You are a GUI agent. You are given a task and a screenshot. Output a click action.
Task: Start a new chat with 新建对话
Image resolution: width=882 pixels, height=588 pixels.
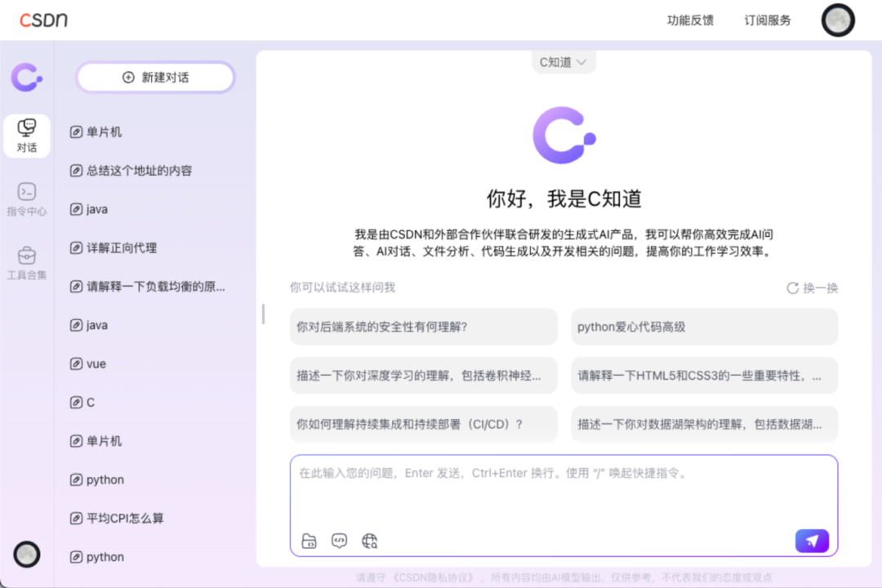click(x=155, y=77)
